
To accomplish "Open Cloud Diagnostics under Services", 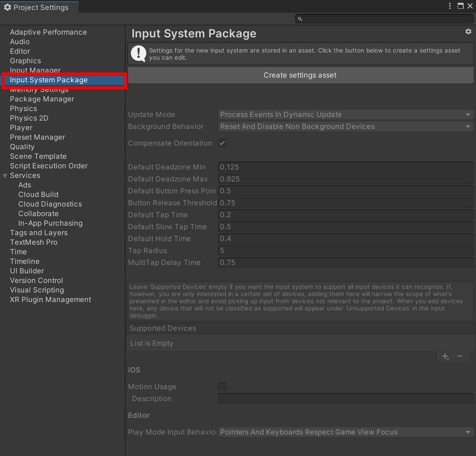I will (x=50, y=204).
